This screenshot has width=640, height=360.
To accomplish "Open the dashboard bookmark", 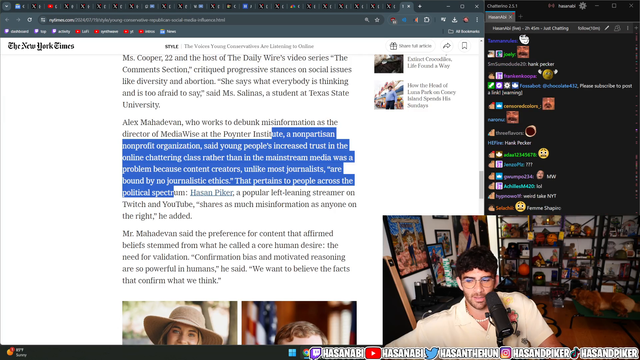I will (x=17, y=31).
